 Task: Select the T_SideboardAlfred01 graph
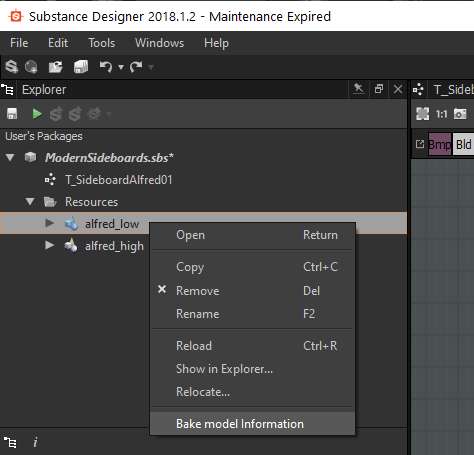pos(118,180)
